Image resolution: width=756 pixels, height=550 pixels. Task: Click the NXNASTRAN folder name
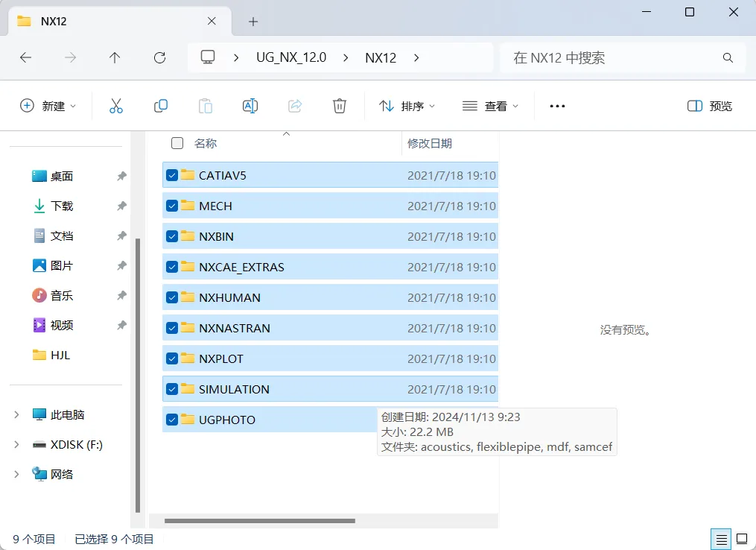[x=235, y=328]
